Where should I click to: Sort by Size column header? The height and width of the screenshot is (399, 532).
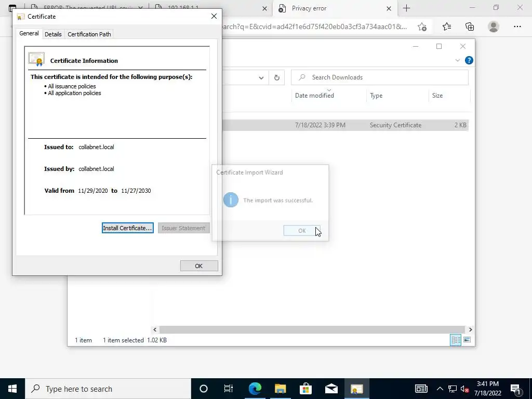coord(437,96)
